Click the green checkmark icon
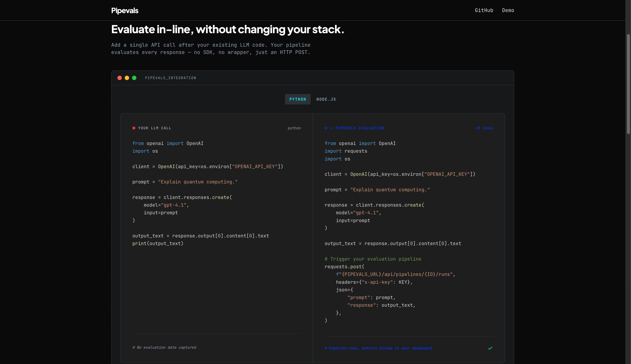The width and height of the screenshot is (631, 364). [490, 348]
